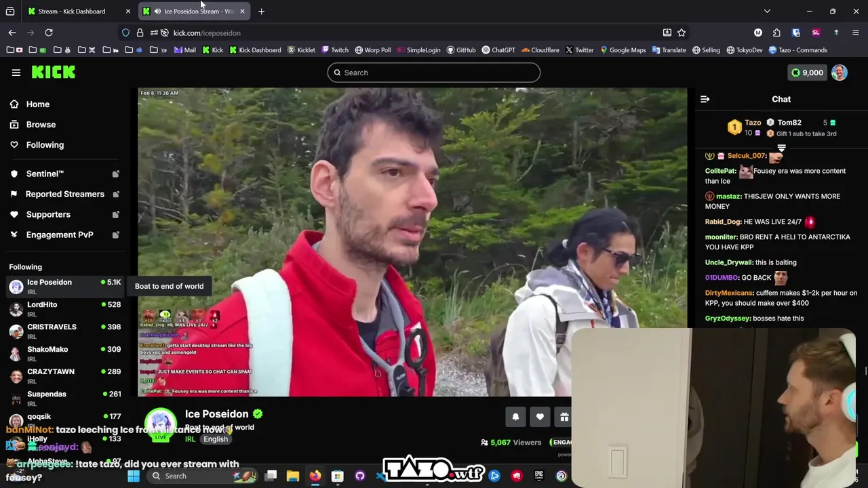Click the English language tag
Screen dimensions: 868x488
point(216,439)
